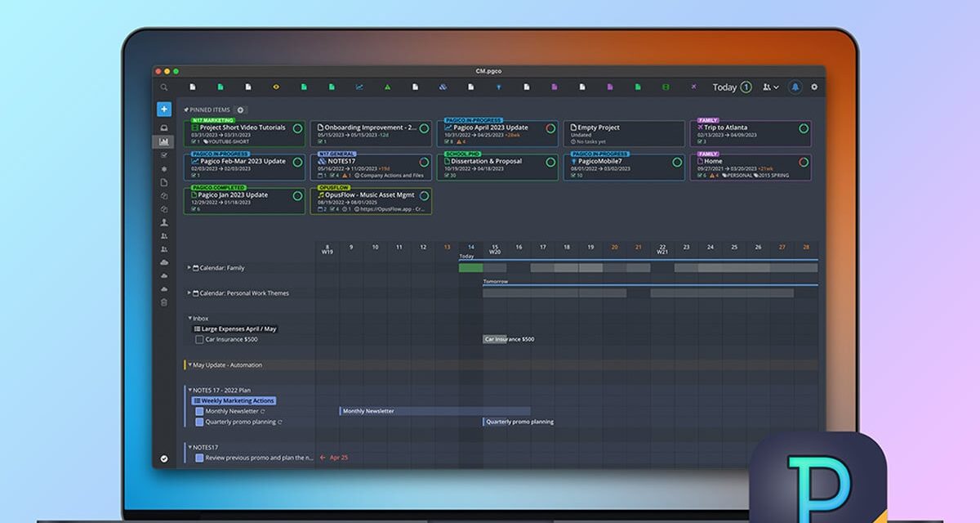Screen dimensions: 980x523
Task: Toggle Monthly Newsletter task checkbox
Action: coord(199,412)
